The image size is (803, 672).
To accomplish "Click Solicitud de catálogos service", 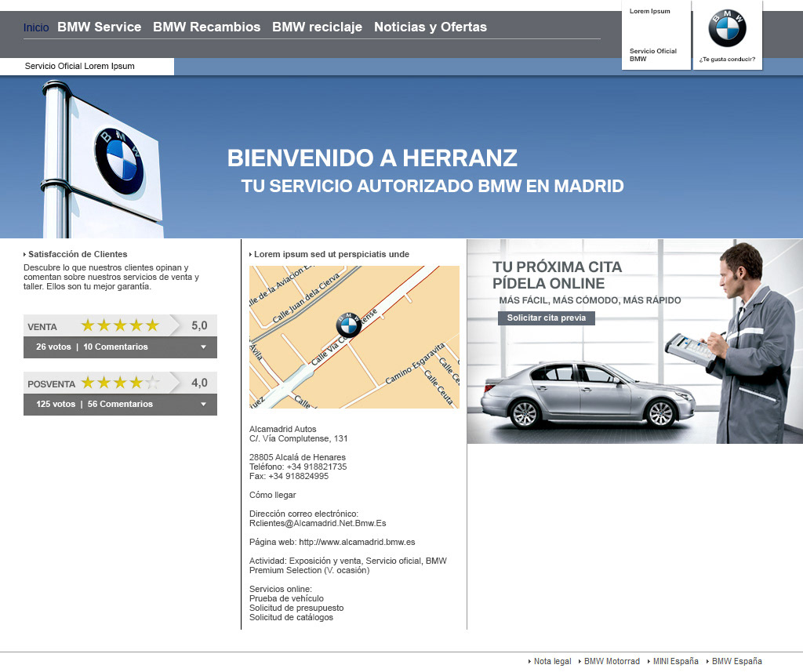I will 291,617.
